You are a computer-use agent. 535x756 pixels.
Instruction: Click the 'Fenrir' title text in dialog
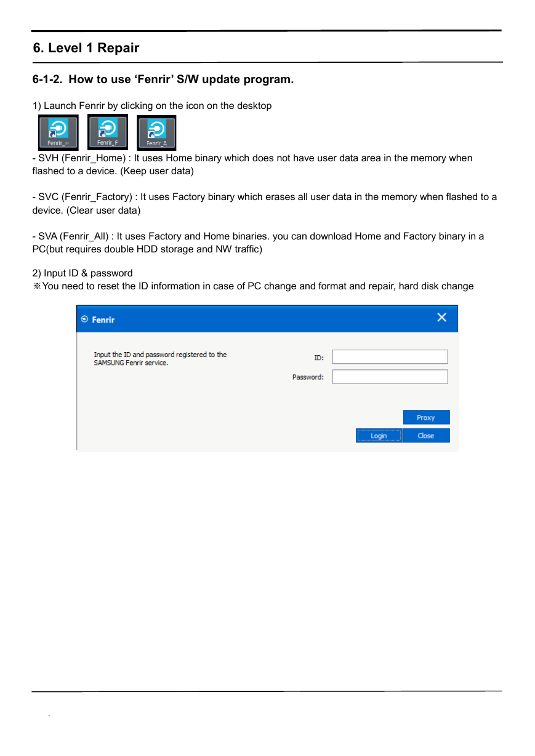tap(103, 320)
